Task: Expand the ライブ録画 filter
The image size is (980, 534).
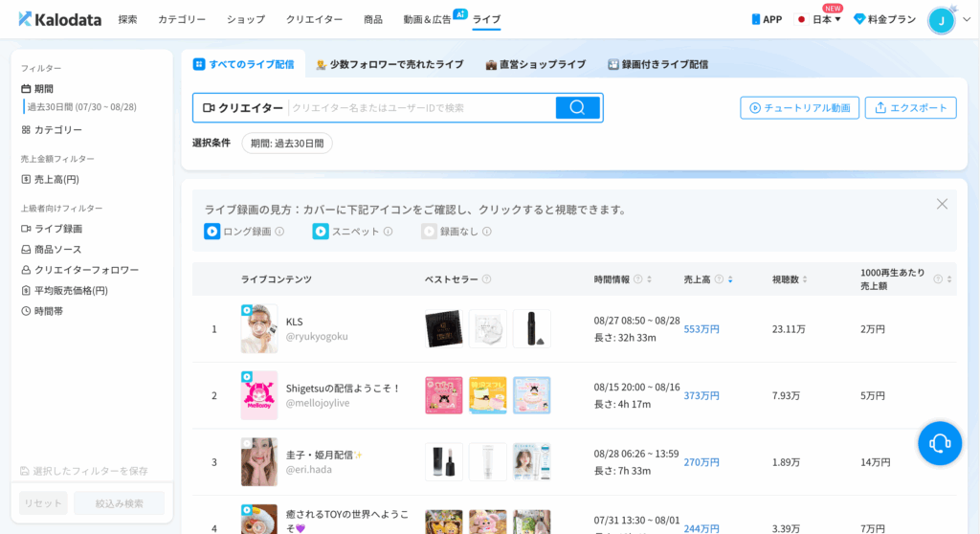Action: [52, 229]
